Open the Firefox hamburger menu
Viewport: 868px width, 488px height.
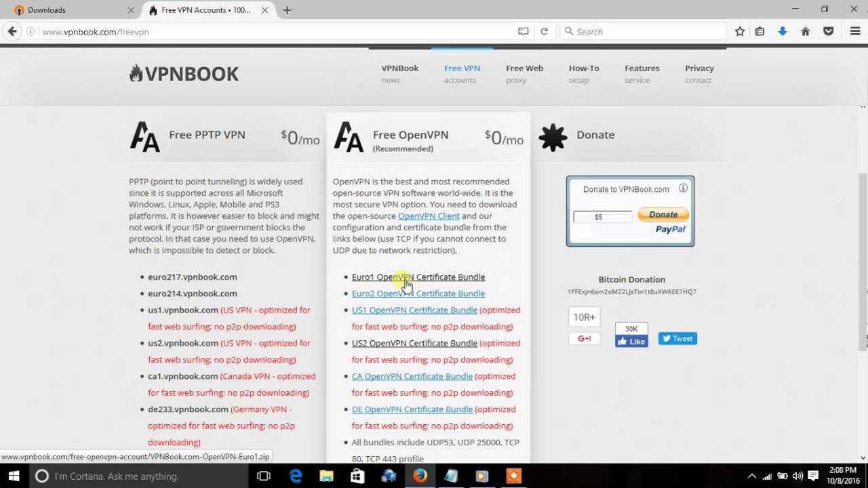coord(855,31)
